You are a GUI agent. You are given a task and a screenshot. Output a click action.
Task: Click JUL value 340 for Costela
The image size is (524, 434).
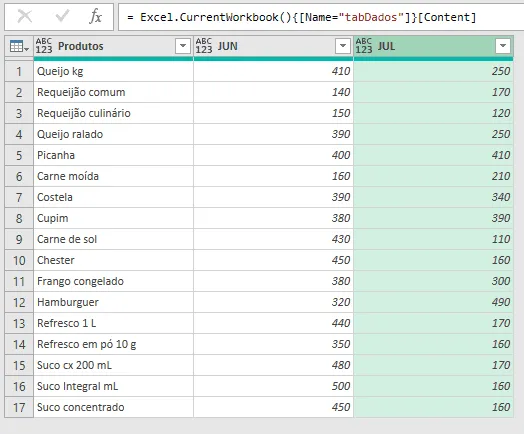433,197
